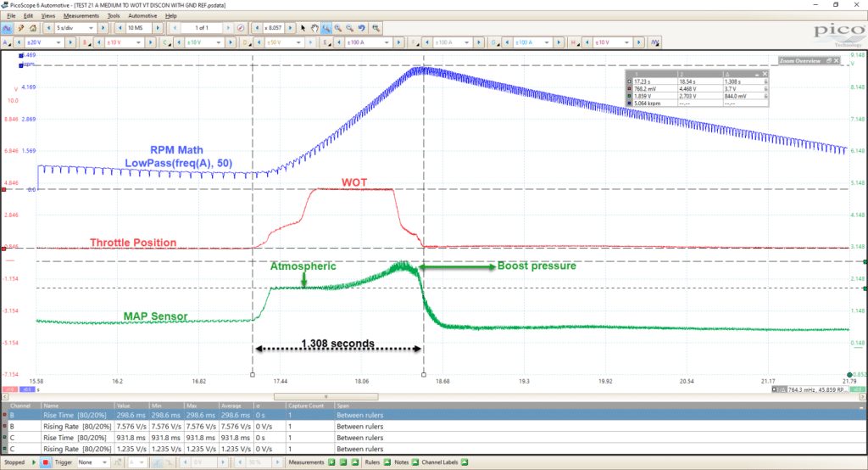
Task: Close the ruler legend box
Action: [x=765, y=74]
